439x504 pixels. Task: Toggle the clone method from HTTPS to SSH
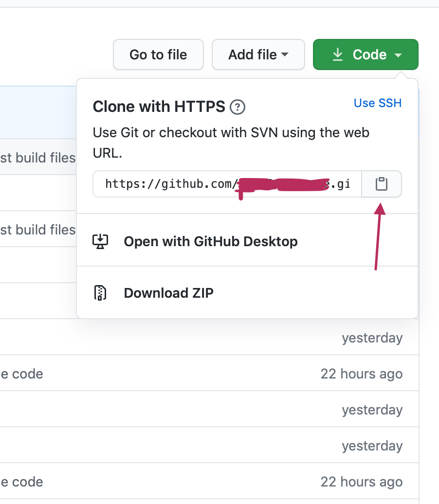(377, 103)
